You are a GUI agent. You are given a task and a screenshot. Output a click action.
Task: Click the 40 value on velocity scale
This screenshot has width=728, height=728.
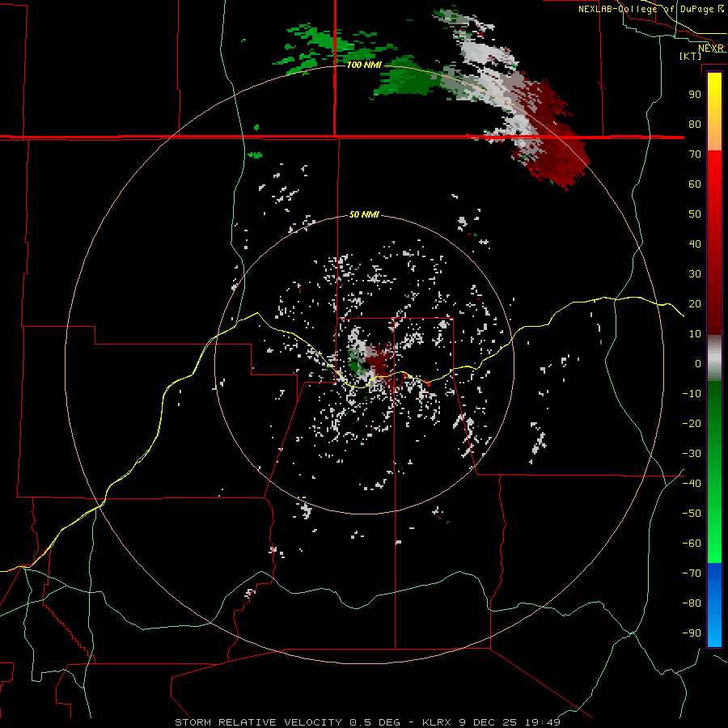click(x=695, y=243)
